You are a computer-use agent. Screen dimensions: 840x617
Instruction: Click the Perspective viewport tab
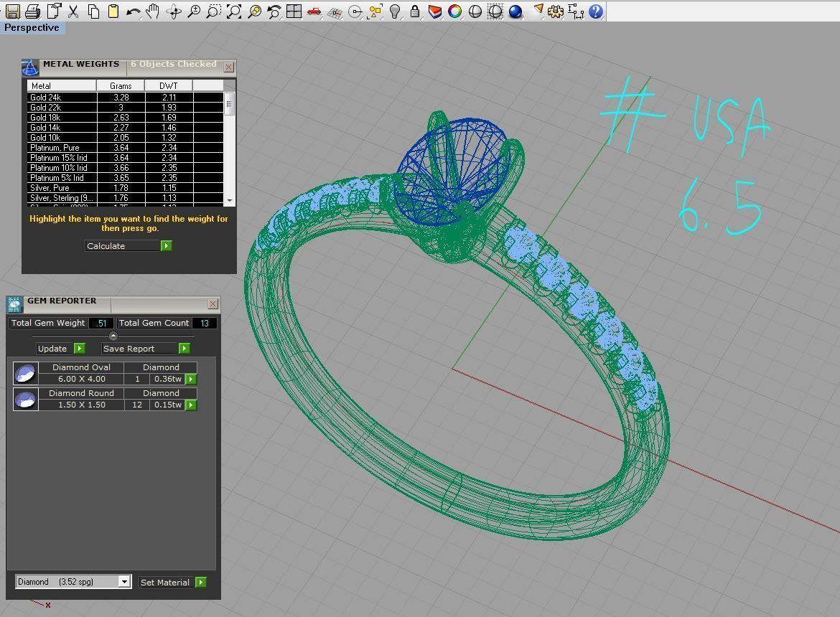click(x=32, y=28)
